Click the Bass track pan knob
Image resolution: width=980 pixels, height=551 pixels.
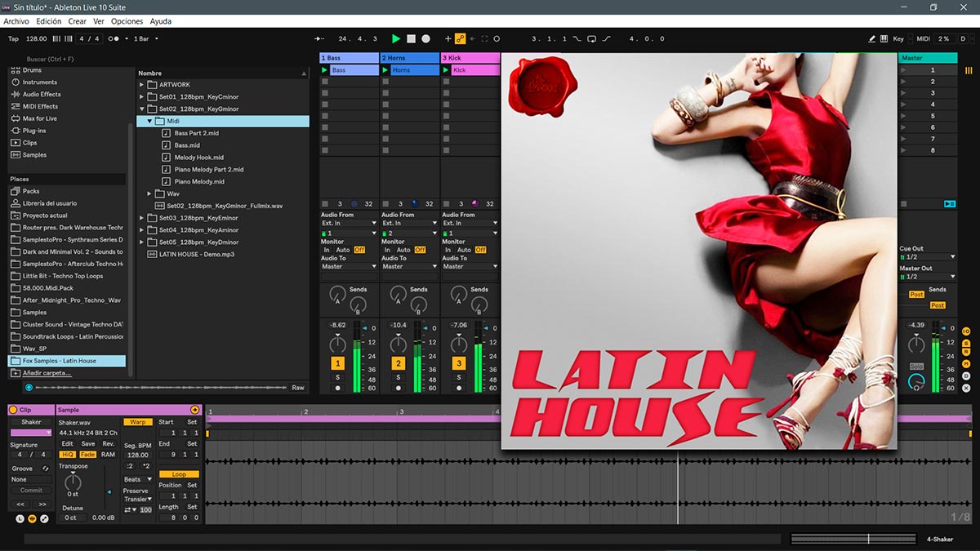[336, 343]
